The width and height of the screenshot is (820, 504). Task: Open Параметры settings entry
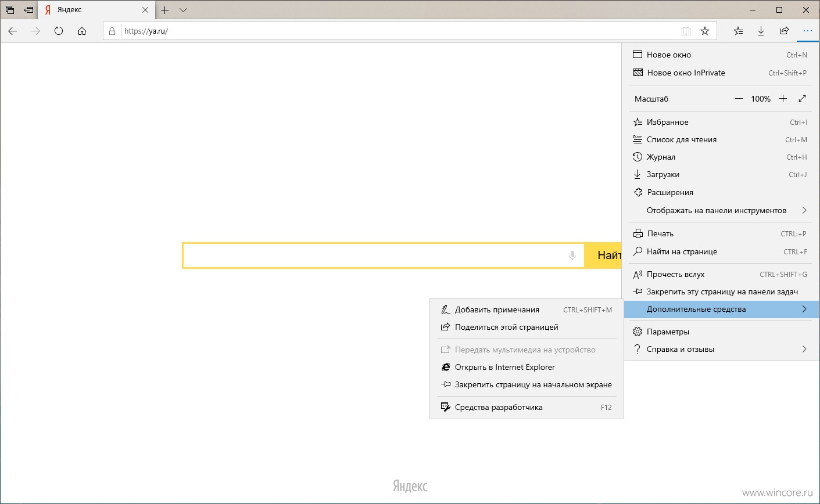[x=721, y=332]
